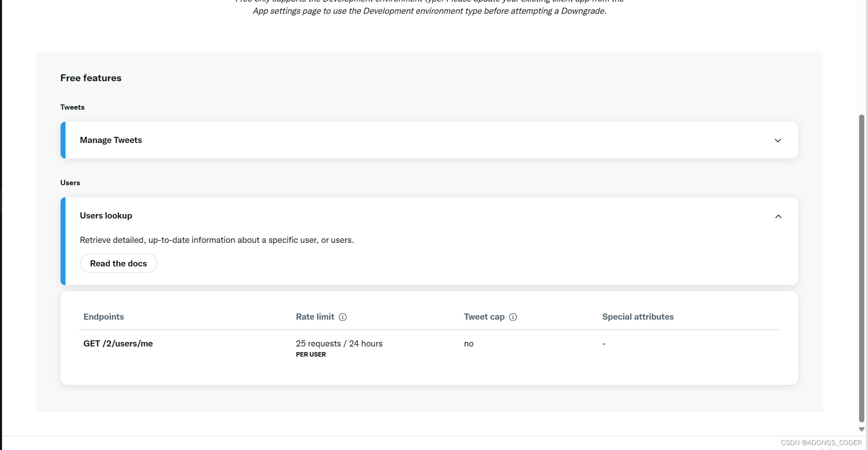The width and height of the screenshot is (868, 450).
Task: Click the Users lookup section title
Action: click(106, 216)
